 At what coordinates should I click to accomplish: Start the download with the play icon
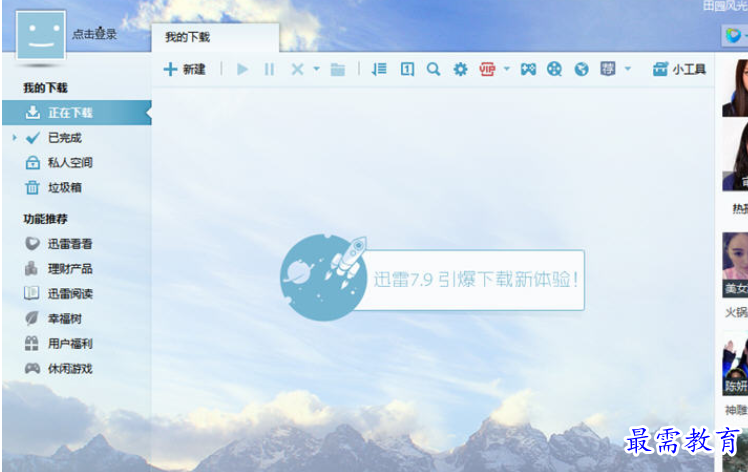(x=242, y=69)
